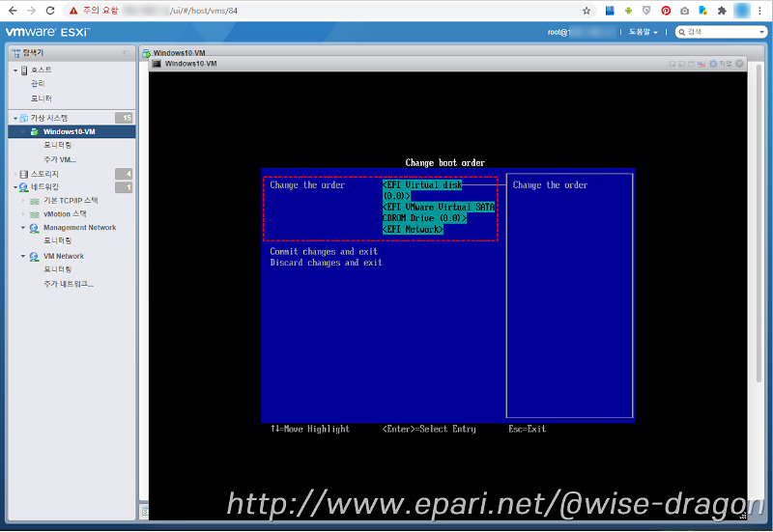Expand the vMotion 스택 node
Viewport: 773px width, 532px height.
[x=23, y=213]
